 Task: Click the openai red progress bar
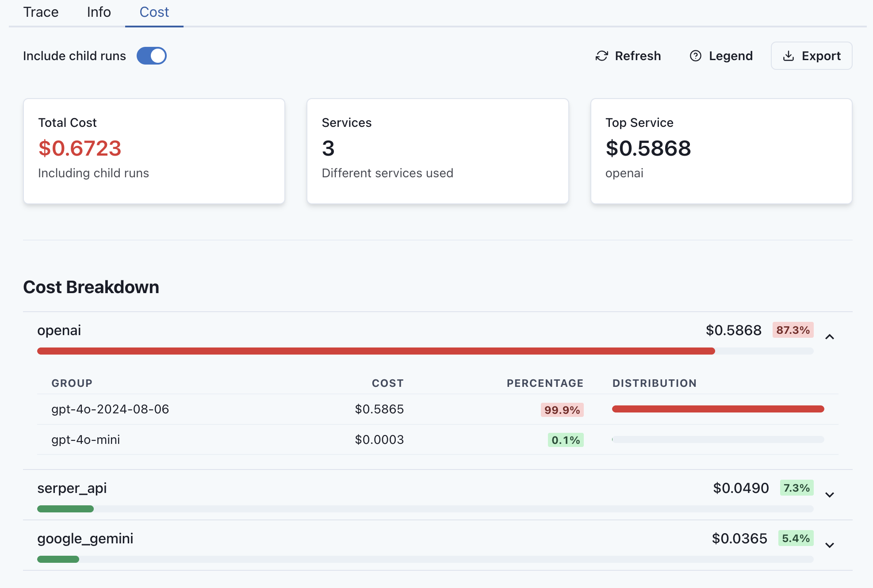tap(376, 351)
